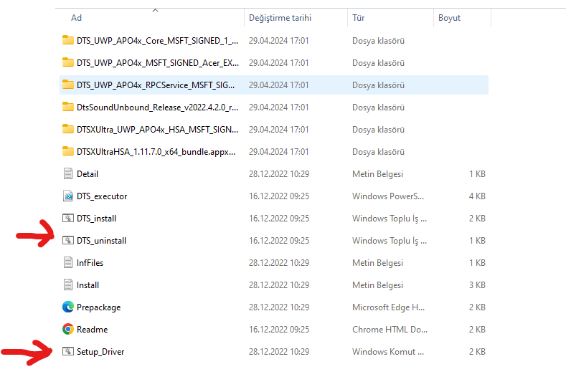Click the Windows Toplu İş type of DTS_install

390,219
